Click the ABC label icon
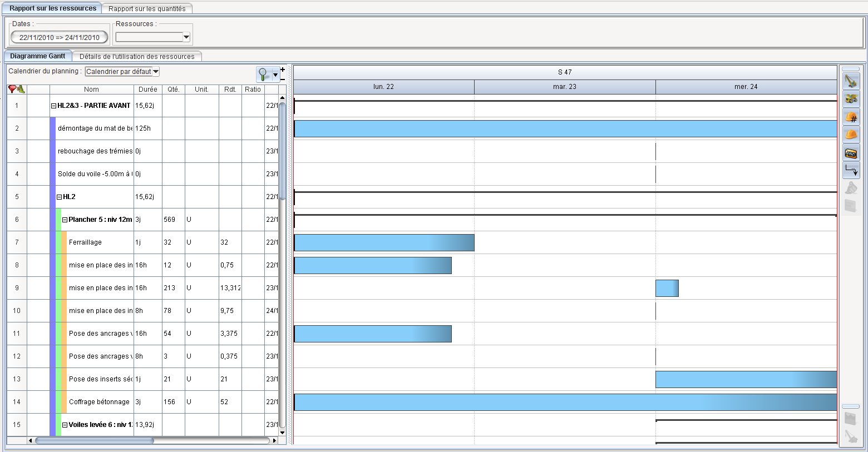Image resolution: width=868 pixels, height=452 pixels. 851,153
